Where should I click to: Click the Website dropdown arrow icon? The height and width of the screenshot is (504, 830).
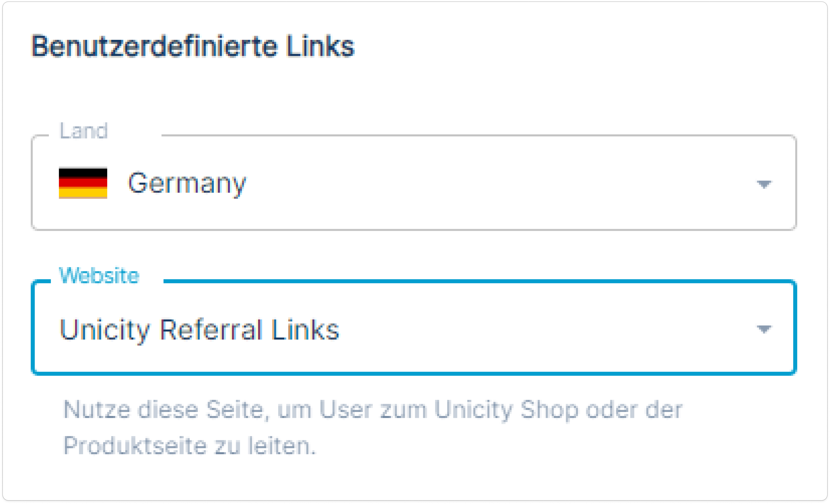point(764,329)
